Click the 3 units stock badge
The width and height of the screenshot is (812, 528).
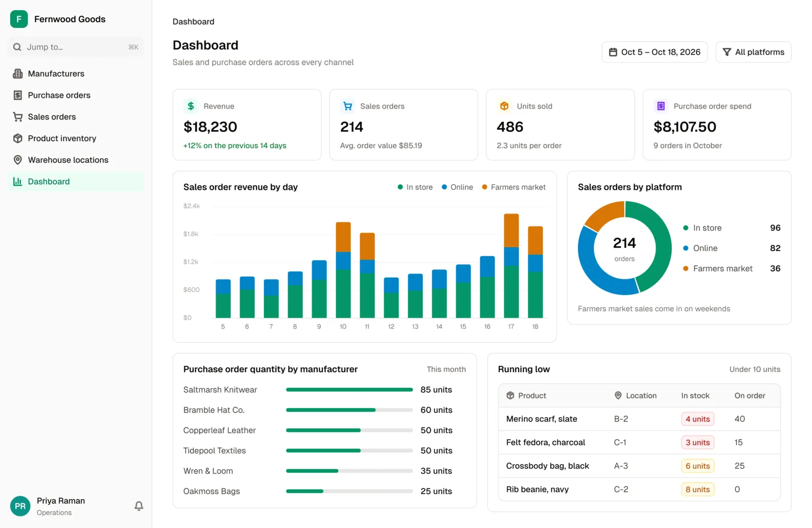[x=698, y=443]
